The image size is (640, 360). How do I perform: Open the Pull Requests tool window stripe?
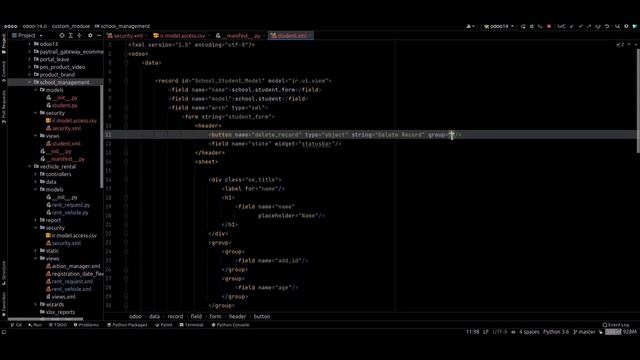pyautogui.click(x=4, y=107)
